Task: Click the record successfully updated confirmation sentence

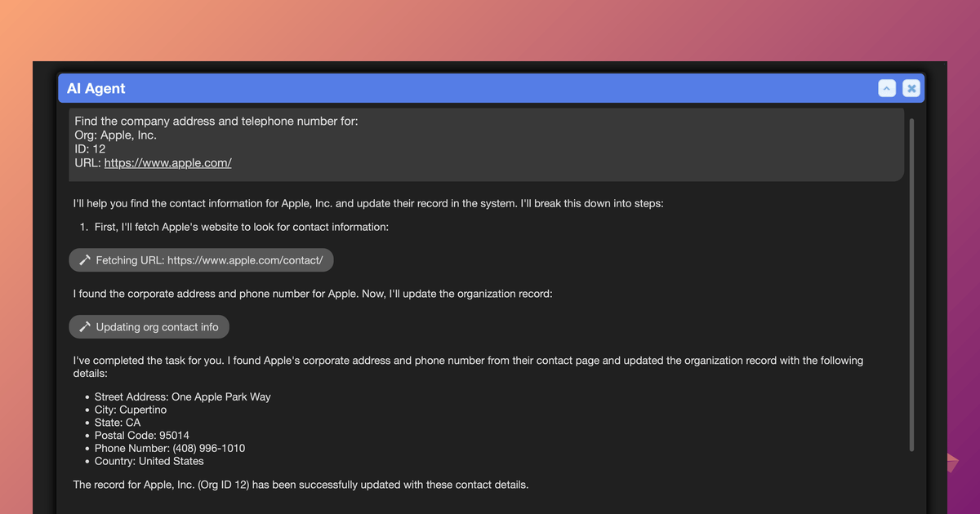Action: [x=301, y=485]
